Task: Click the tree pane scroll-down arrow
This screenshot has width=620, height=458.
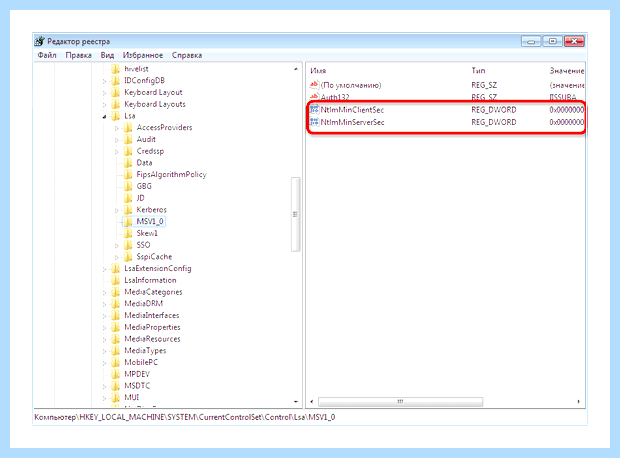Action: 296,402
